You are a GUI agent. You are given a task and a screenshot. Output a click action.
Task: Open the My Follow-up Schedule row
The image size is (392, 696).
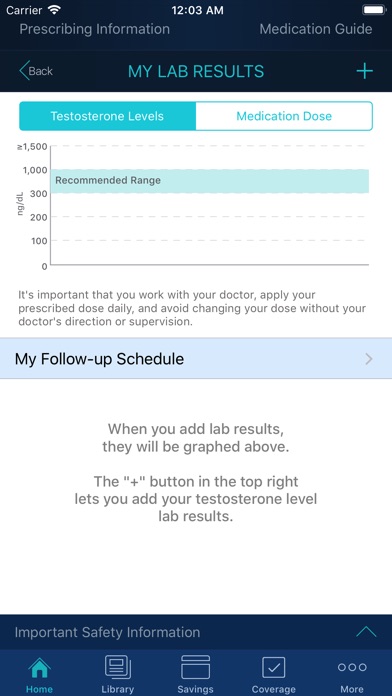point(196,359)
